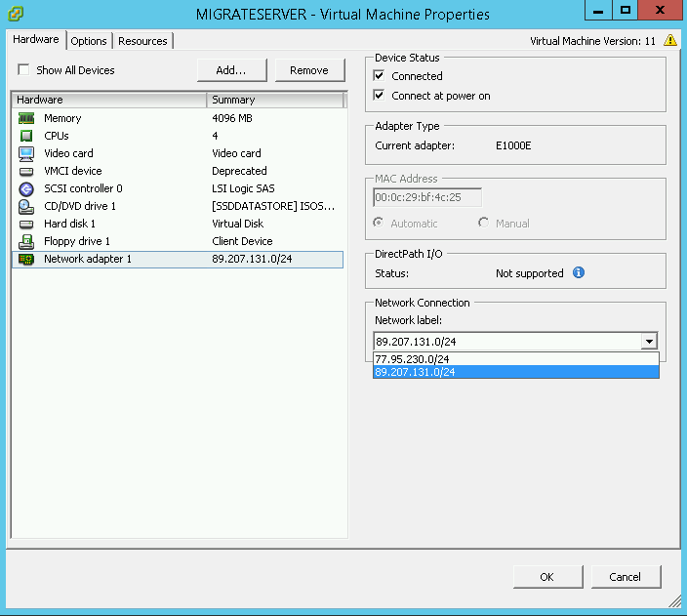Select the Memory hardware icon

pyautogui.click(x=26, y=118)
